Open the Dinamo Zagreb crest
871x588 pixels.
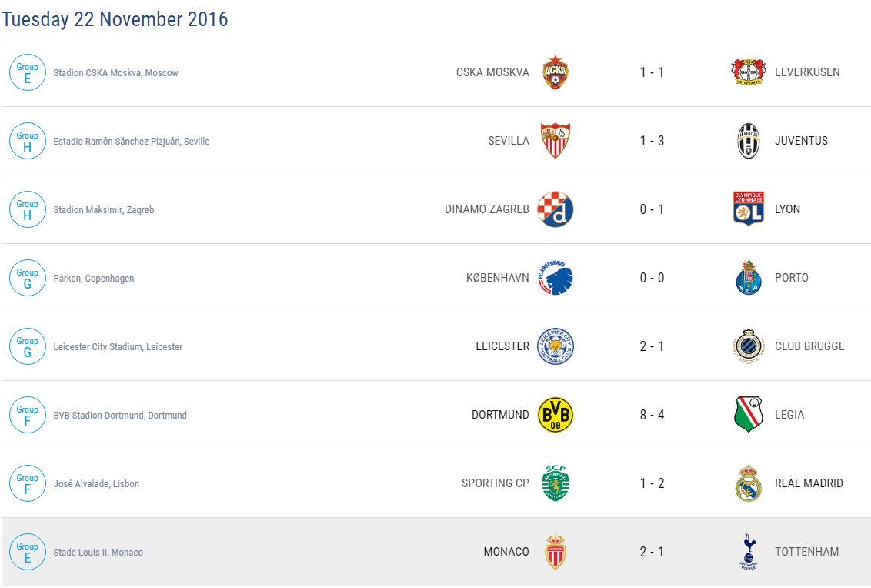(x=555, y=209)
